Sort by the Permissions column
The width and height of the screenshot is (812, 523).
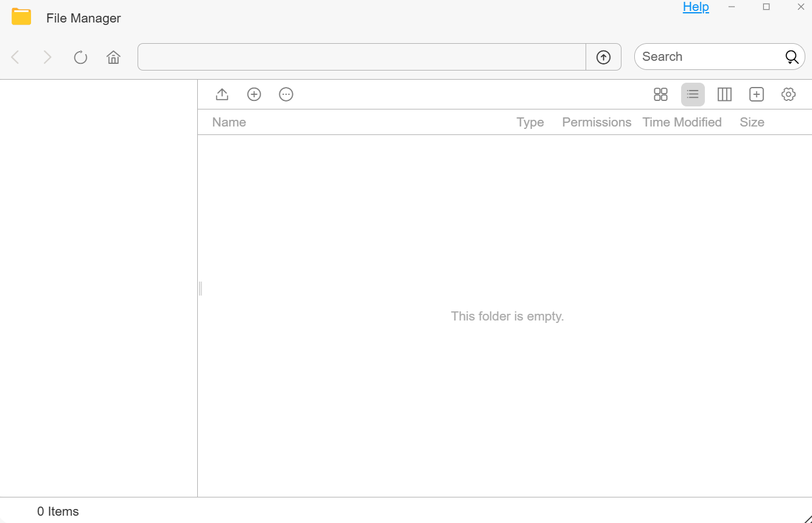pyautogui.click(x=597, y=122)
